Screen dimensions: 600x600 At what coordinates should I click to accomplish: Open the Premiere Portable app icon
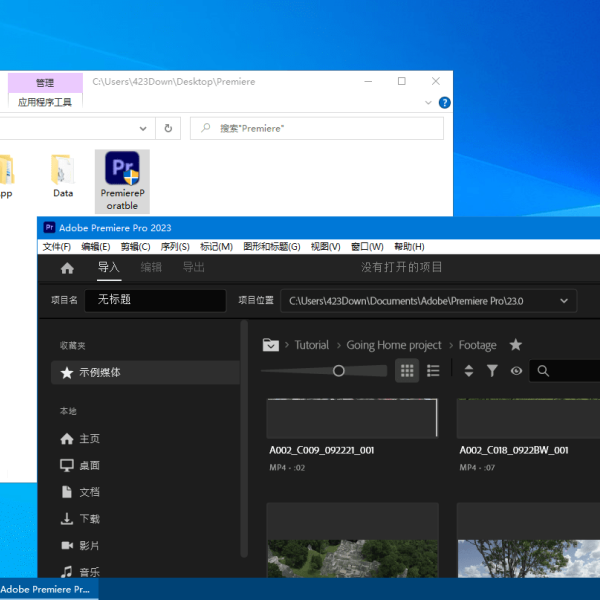point(122,181)
